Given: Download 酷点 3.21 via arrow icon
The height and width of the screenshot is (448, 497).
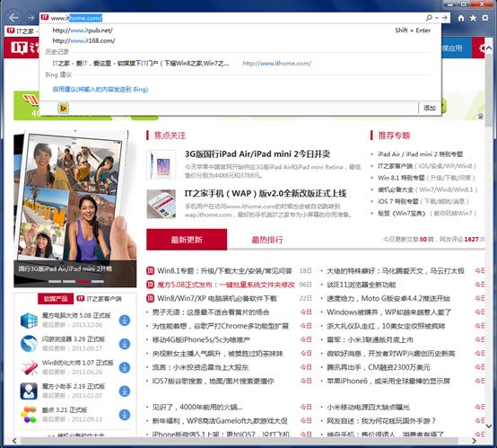Looking at the screenshot, I should (x=125, y=415).
